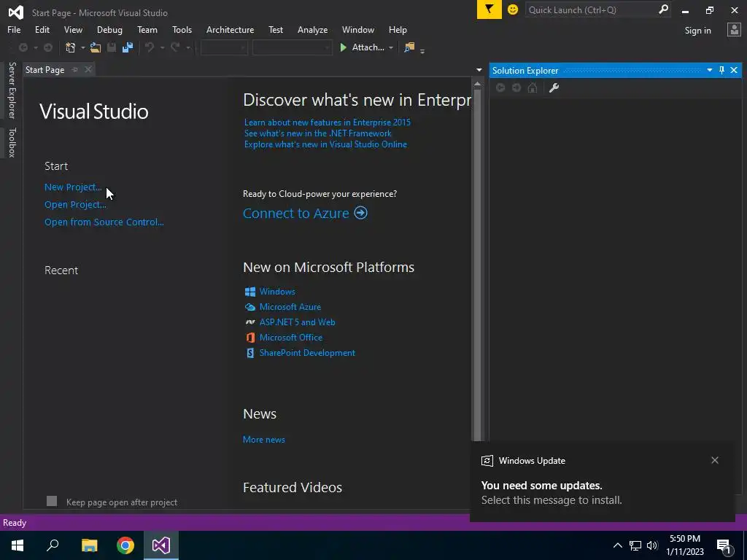Open the Microsoft Azure platform link
The width and height of the screenshot is (747, 560).
[290, 307]
